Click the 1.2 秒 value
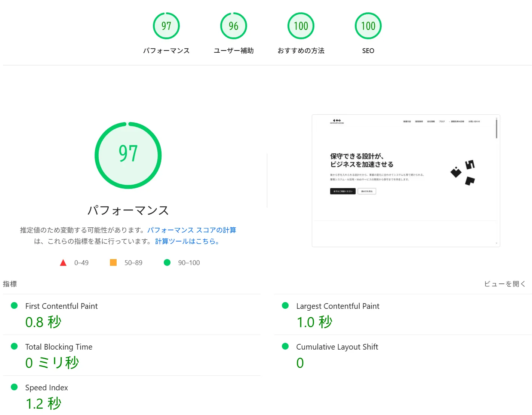The height and width of the screenshot is (415, 532). pyautogui.click(x=43, y=403)
